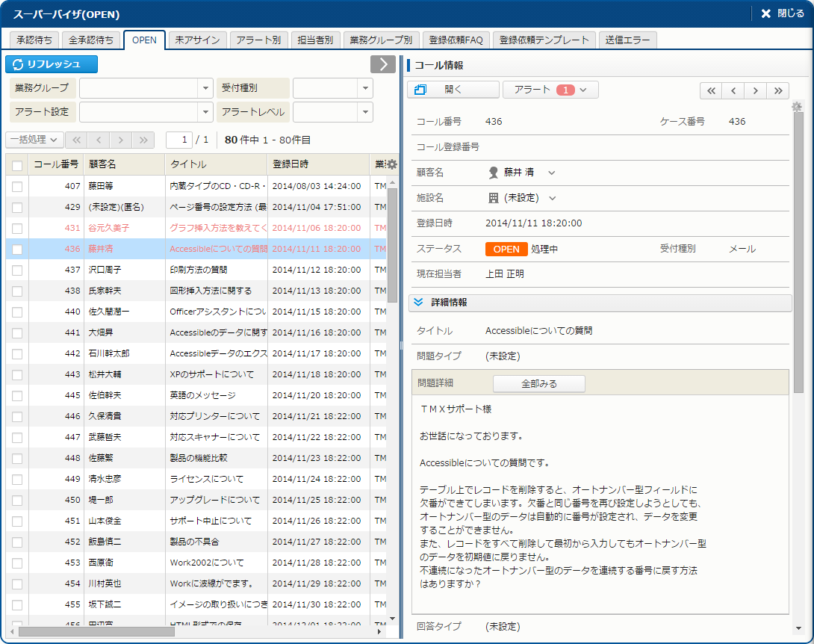814x644 pixels.
Task: Open the 業務グループ dropdown
Action: 206,88
